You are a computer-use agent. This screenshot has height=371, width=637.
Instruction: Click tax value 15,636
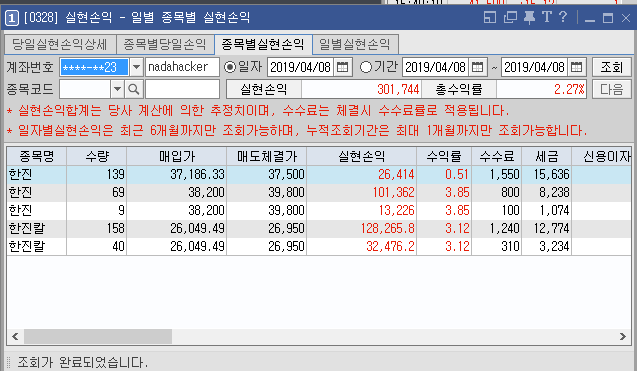[x=551, y=175]
